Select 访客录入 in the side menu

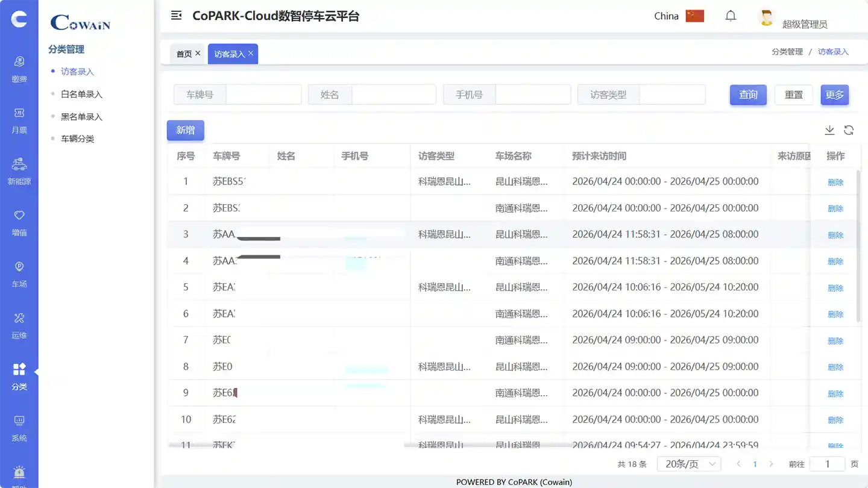(x=77, y=72)
